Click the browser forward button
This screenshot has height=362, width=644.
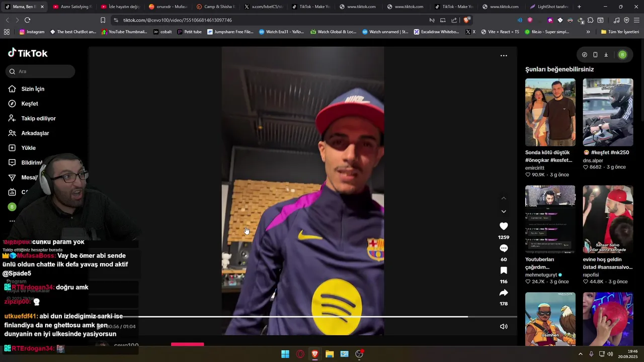coord(17,20)
